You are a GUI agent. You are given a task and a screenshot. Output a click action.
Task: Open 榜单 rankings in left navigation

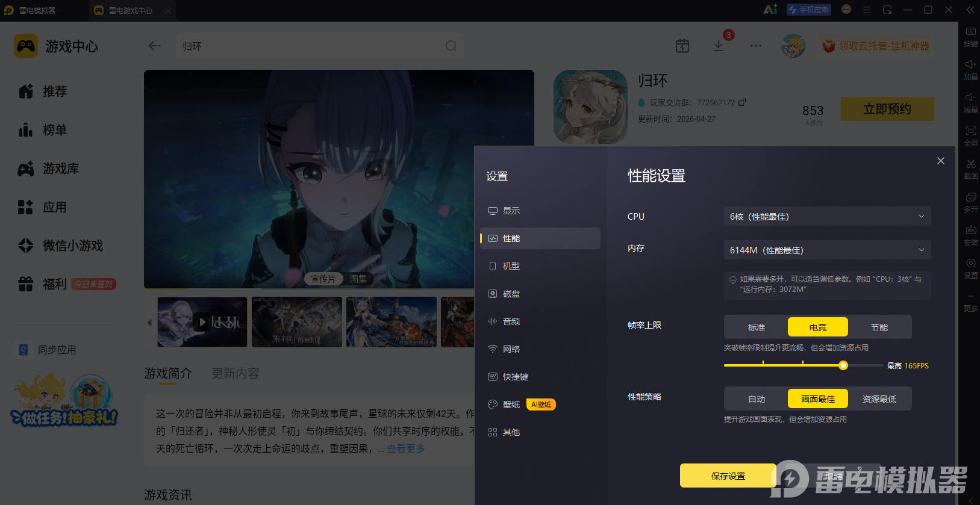43,130
